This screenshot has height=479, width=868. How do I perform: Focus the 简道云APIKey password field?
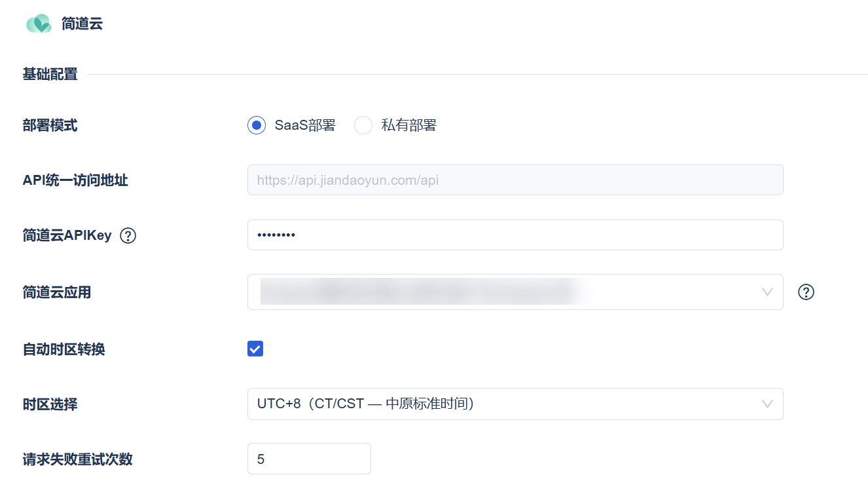[515, 235]
